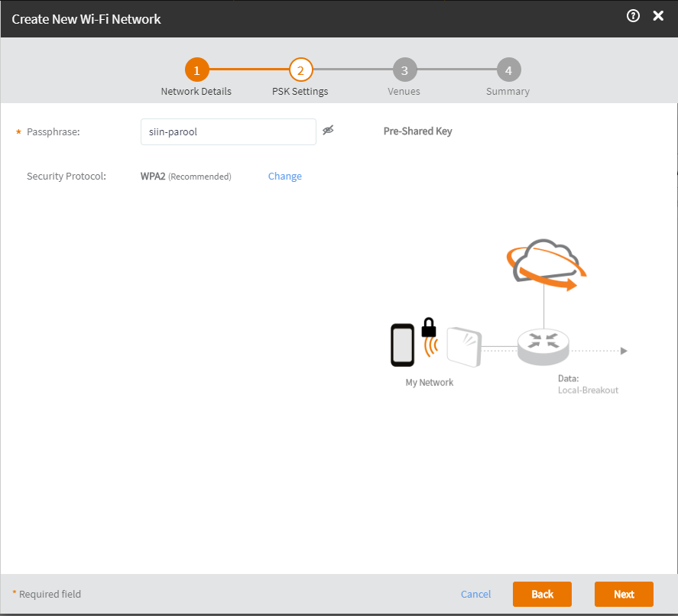Viewport: 678px width, 616px height.
Task: Click the step 2 circle in the wizard
Action: click(300, 70)
